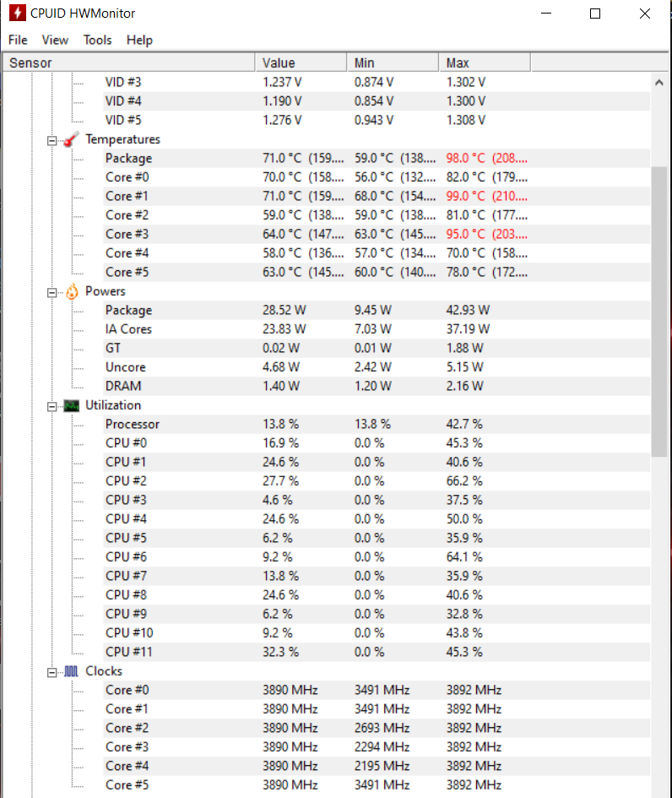Click the Max column header

(x=484, y=62)
